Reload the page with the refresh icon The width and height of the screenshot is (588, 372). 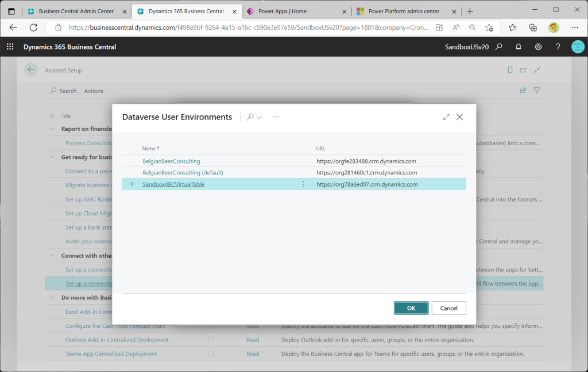coord(33,28)
